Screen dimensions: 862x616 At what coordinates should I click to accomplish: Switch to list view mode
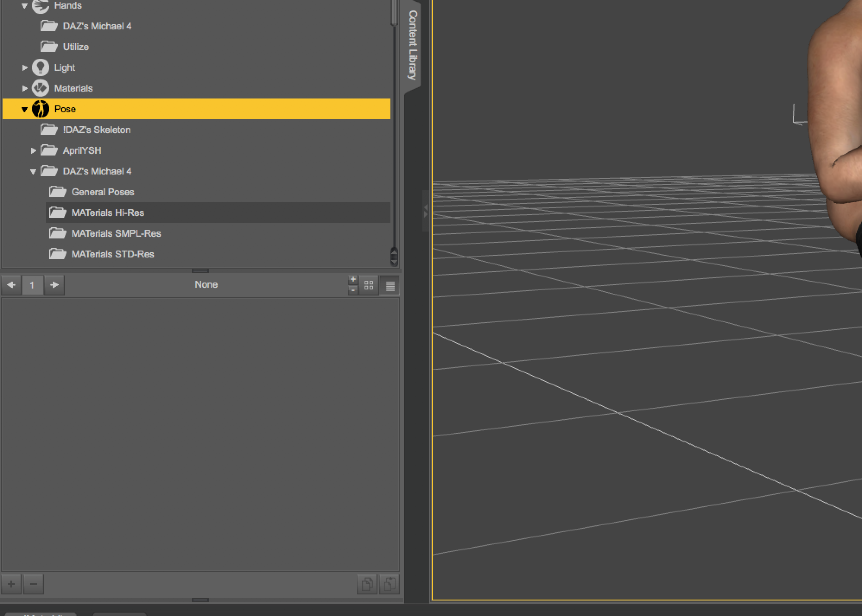click(x=390, y=286)
